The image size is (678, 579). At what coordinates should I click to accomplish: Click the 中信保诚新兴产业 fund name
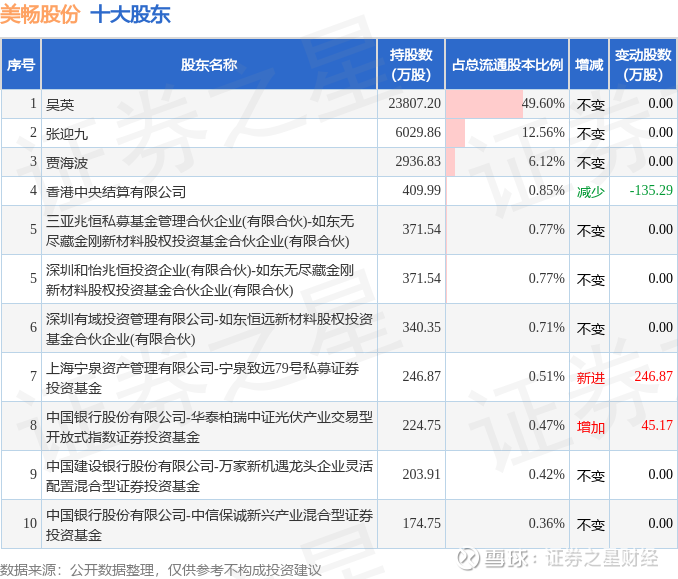pos(209,525)
